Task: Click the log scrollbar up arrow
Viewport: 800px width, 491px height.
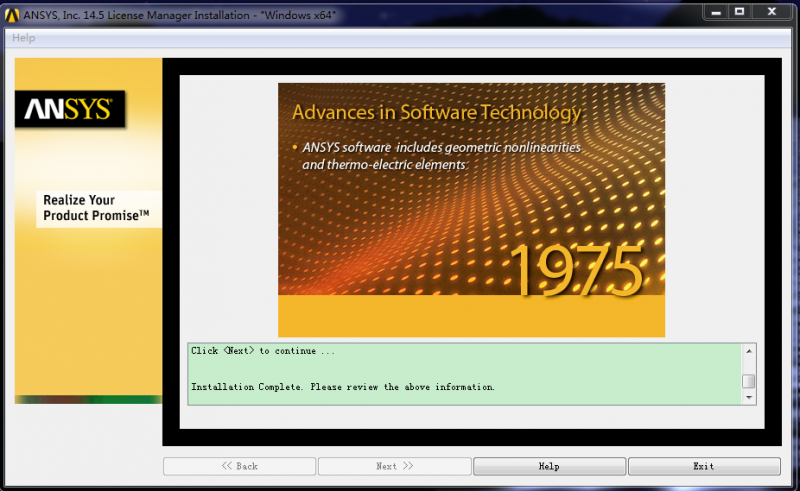Action: click(x=748, y=351)
